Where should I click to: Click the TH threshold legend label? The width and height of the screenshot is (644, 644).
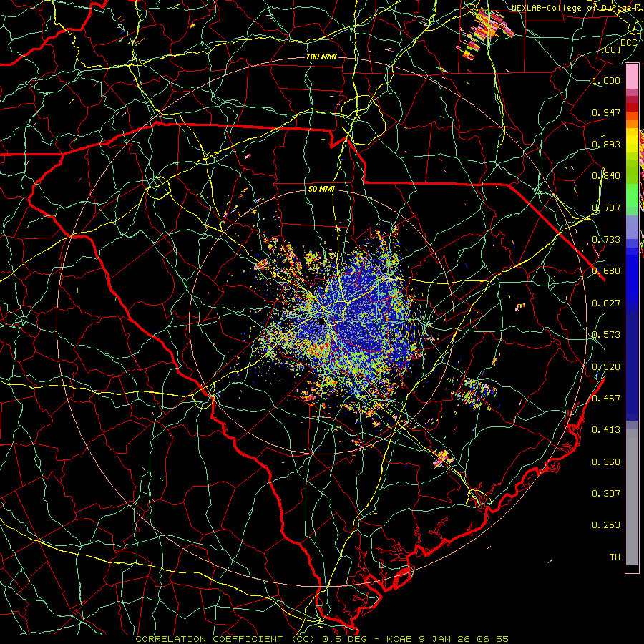tap(615, 557)
